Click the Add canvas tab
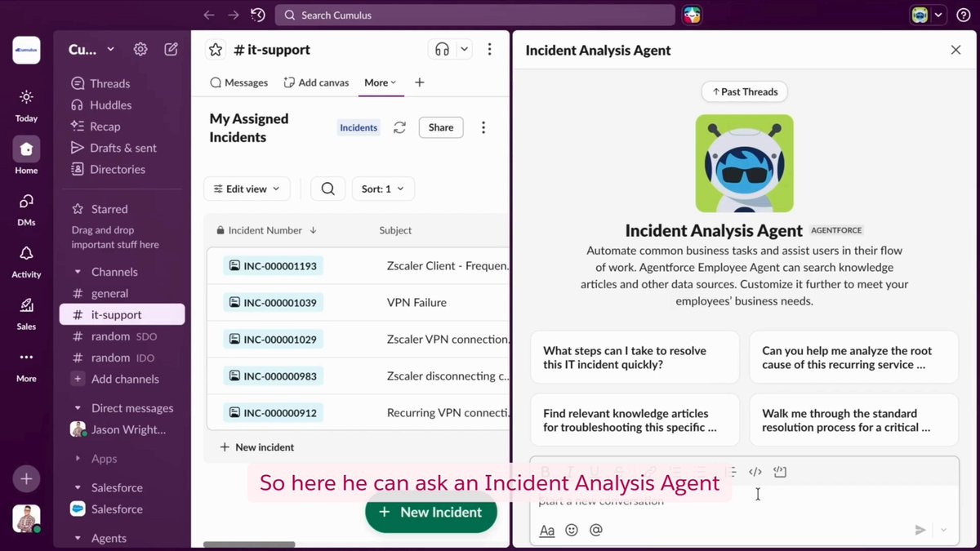This screenshot has width=980, height=551. click(316, 82)
